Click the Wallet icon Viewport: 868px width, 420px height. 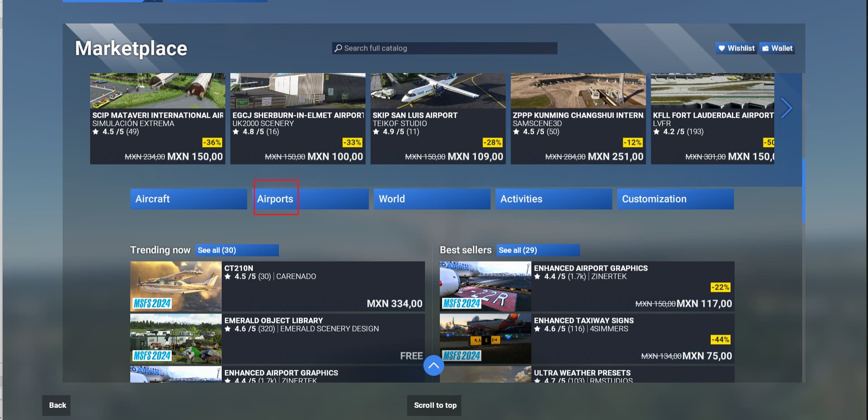click(x=765, y=48)
